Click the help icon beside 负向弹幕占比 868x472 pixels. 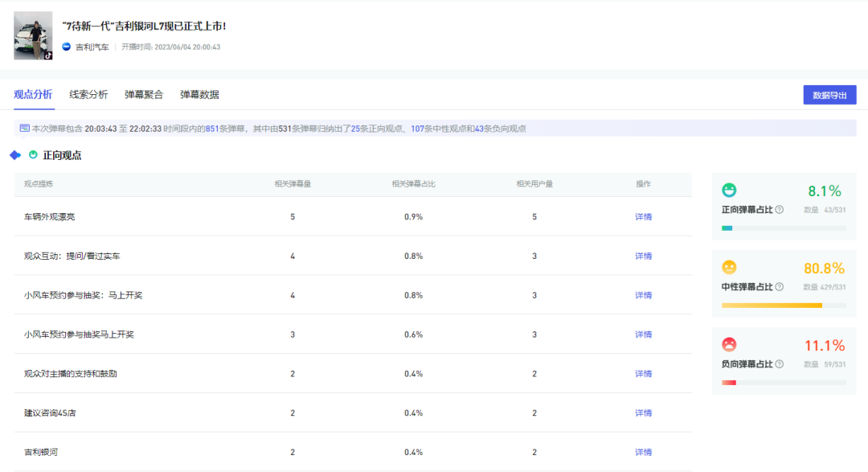(780, 364)
